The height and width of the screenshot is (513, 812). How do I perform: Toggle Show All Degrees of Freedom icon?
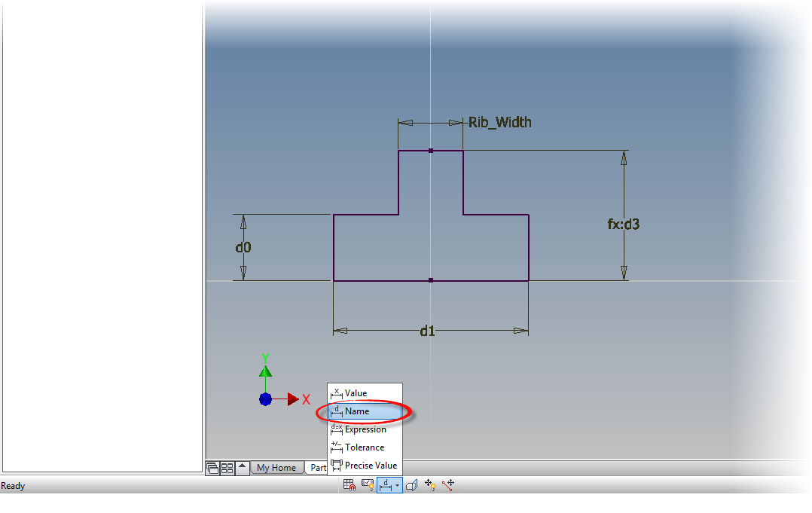430,485
